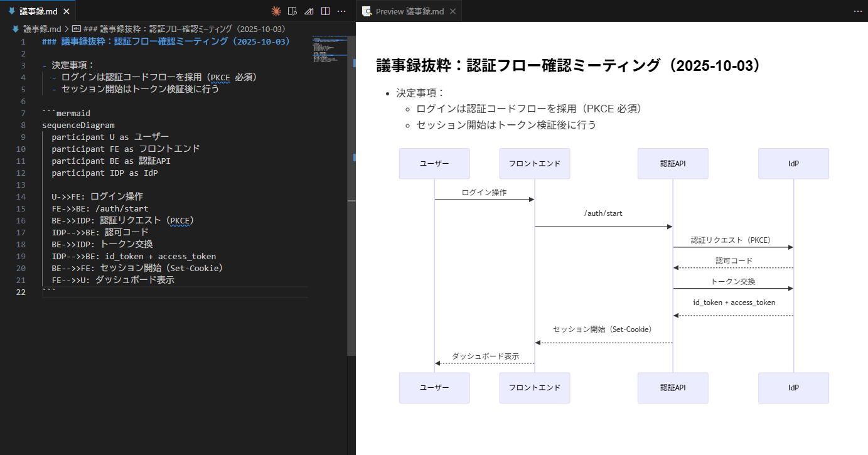Click the code minimap in the editor
The height and width of the screenshot is (455, 868).
pos(328,50)
